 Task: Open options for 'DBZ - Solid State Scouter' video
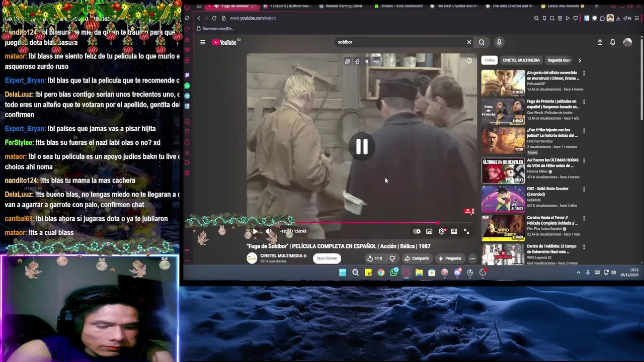(x=584, y=190)
